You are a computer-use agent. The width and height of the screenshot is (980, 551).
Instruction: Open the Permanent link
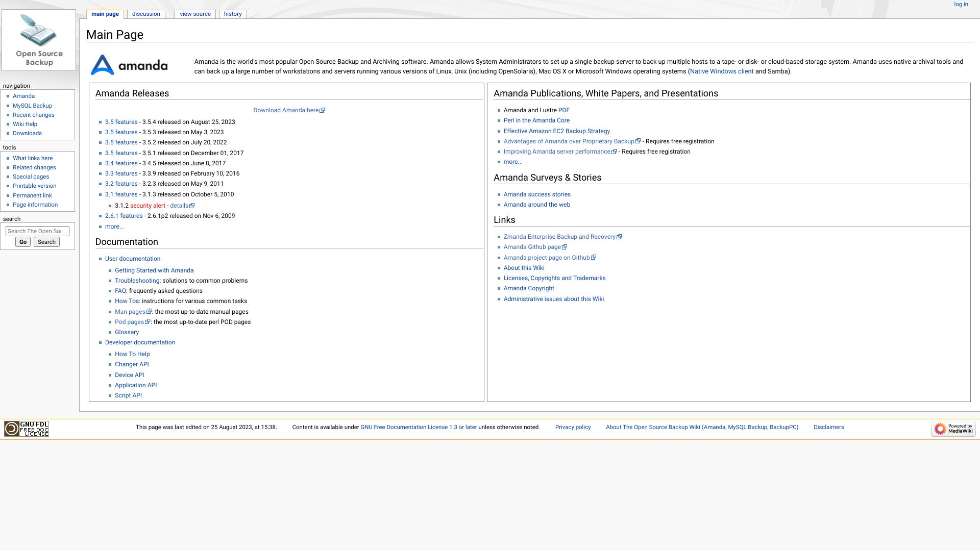pyautogui.click(x=32, y=196)
